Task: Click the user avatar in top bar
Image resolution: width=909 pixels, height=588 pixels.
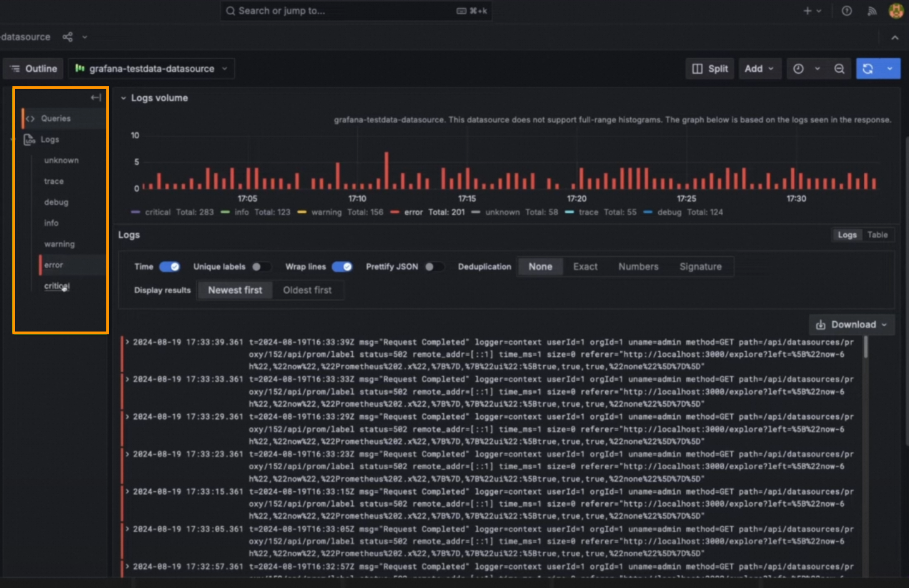Action: [x=896, y=11]
